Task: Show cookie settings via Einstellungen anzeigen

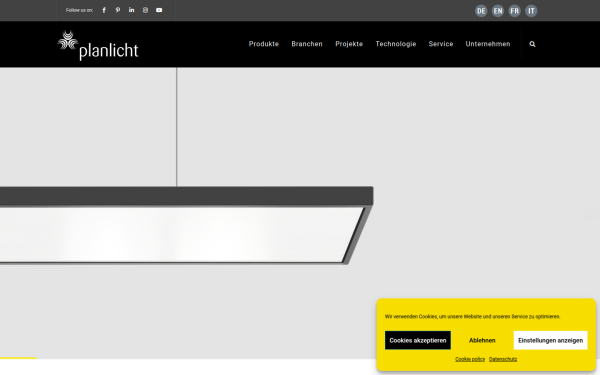Action: [551, 340]
